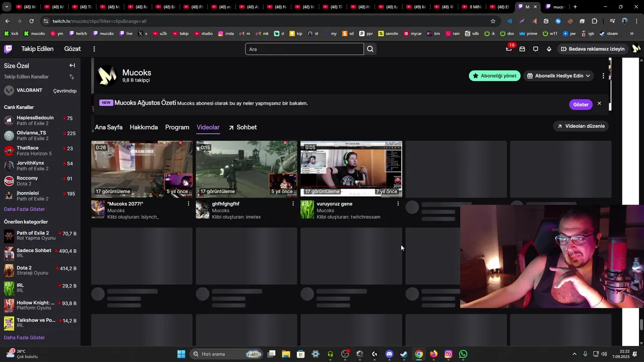Reload the page in Chrome
Viewport: 644px width, 362px height.
[31, 21]
